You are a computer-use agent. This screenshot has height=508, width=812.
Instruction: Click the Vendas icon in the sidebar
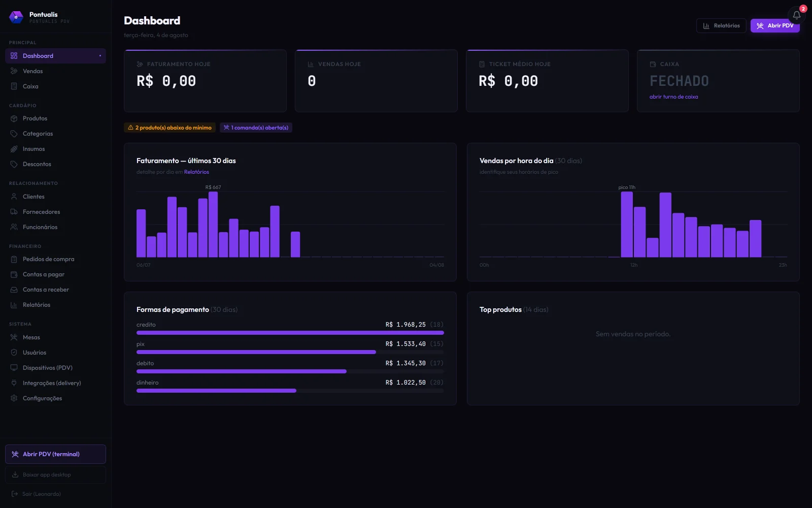click(x=14, y=71)
